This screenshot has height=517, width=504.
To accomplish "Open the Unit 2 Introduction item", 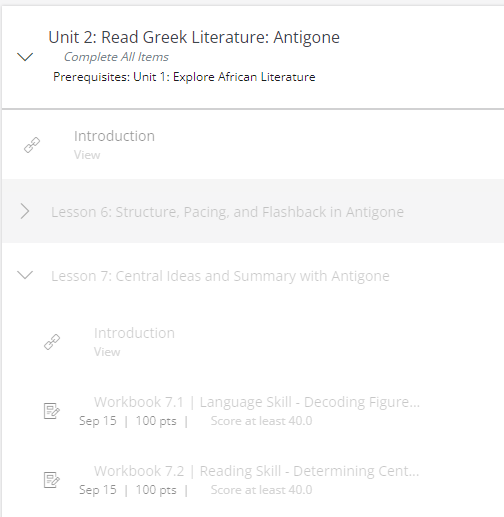I will [114, 136].
